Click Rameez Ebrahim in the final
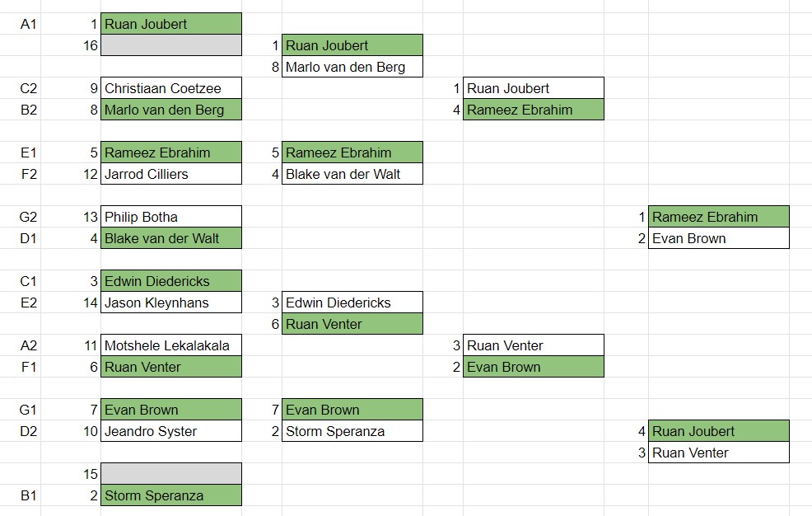 719,217
